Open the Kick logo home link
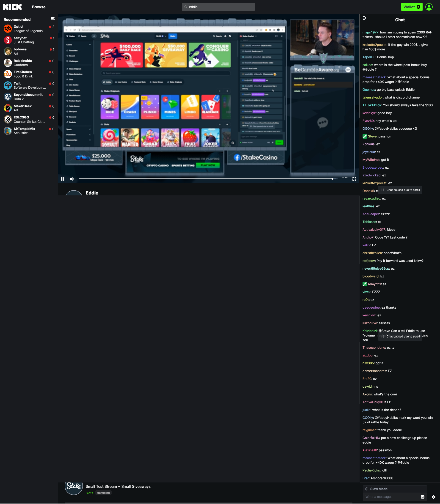Viewport: 440px width, 504px height. point(12,7)
